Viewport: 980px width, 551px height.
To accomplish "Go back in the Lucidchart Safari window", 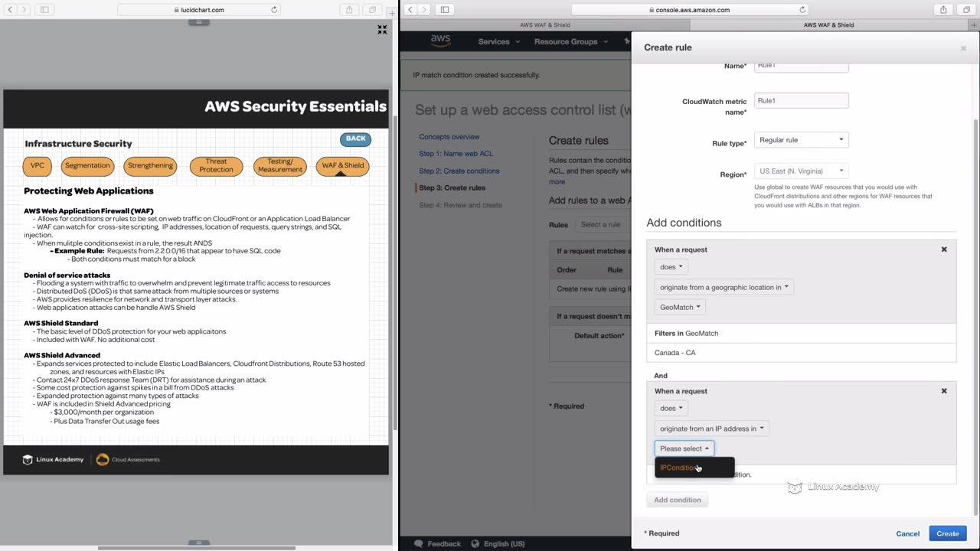I will click(x=8, y=9).
